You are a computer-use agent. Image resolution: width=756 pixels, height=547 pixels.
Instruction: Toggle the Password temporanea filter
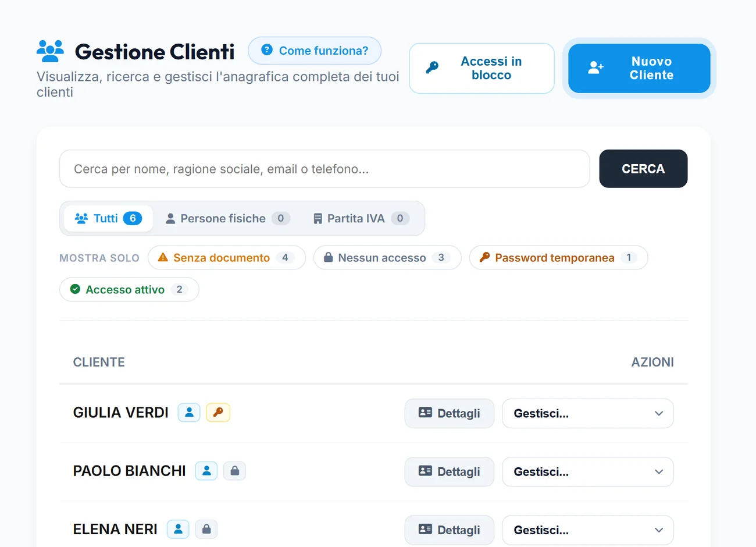point(559,258)
